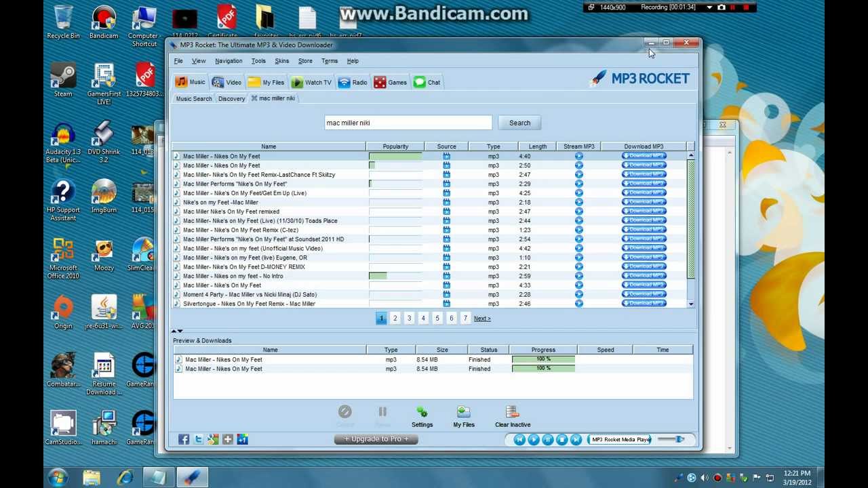Sort results by the Name column
Viewport: 868px width, 488px height.
point(269,146)
